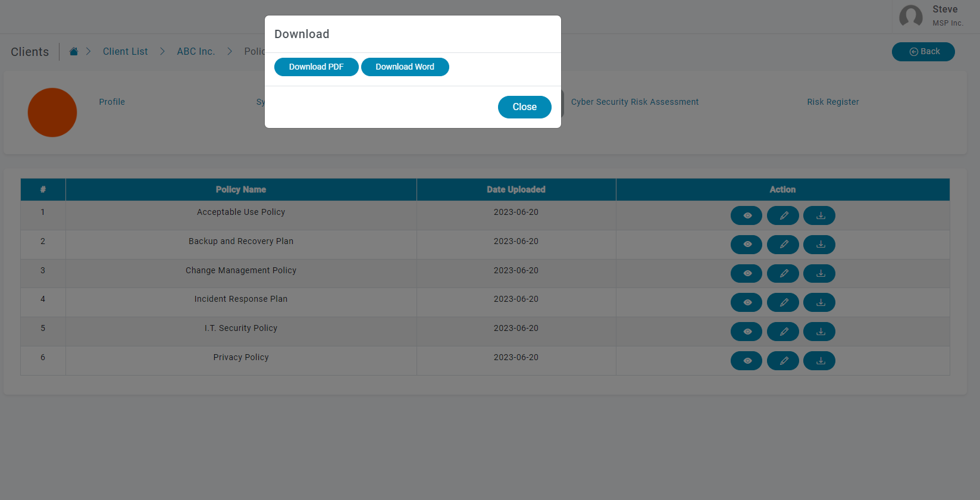Click the Download Word button

tap(405, 67)
